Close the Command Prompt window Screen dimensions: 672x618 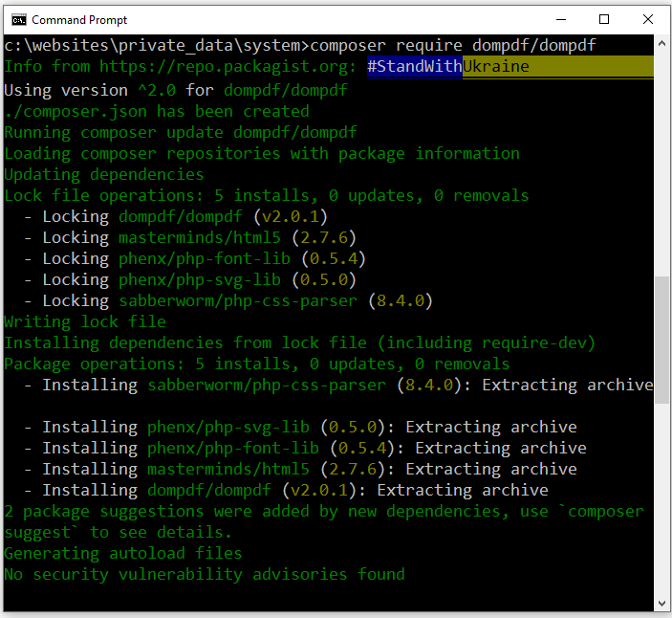(648, 19)
